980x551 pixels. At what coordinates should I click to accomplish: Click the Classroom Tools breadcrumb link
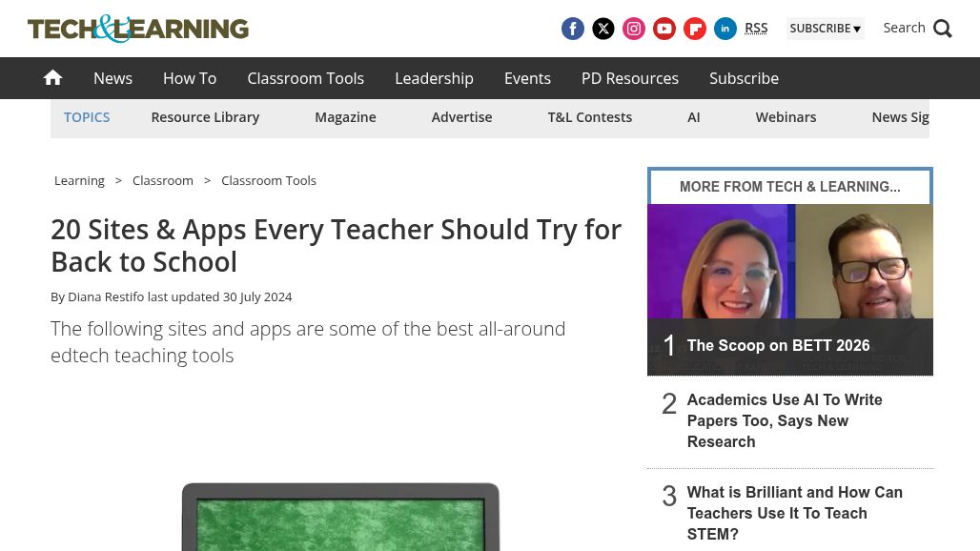pos(269,180)
